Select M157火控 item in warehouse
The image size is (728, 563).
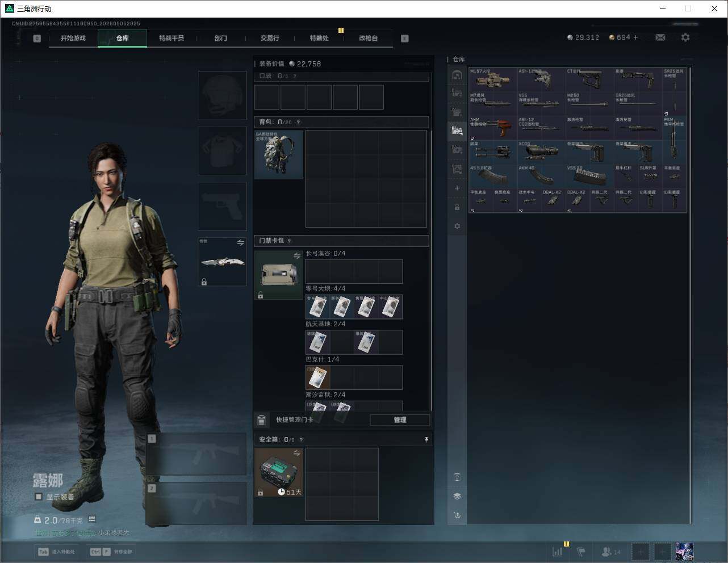pos(493,80)
